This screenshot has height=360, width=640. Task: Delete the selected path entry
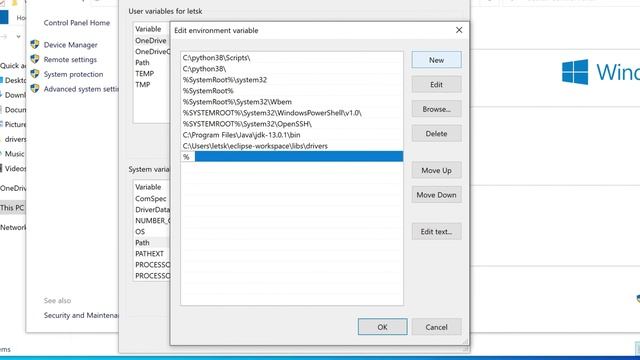436,133
